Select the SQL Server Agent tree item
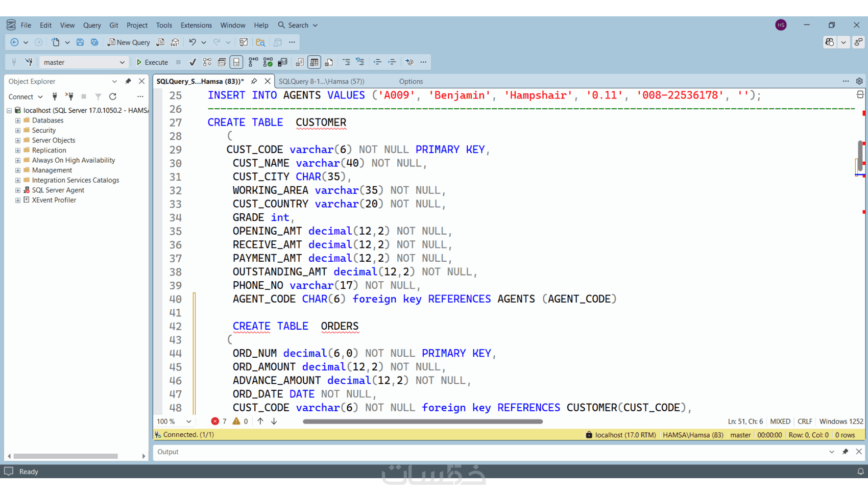 click(x=58, y=190)
